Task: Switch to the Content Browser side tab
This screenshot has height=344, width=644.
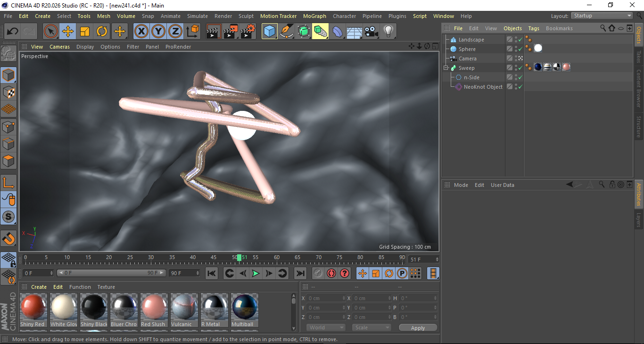Action: [x=639, y=89]
